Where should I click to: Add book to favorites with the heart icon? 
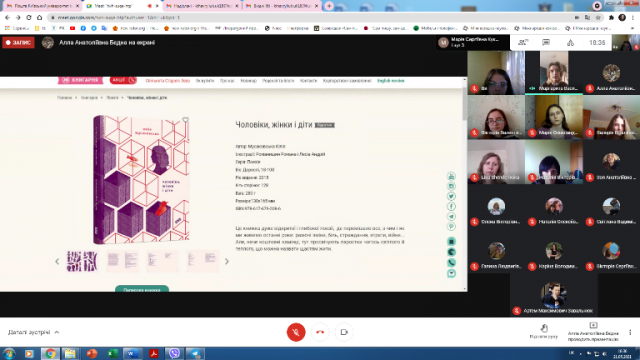click(x=185, y=120)
